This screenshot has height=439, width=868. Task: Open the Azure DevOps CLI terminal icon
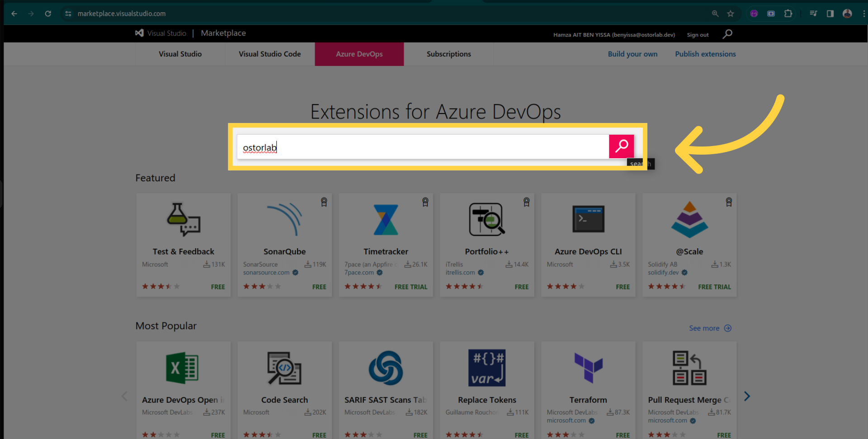(x=588, y=219)
